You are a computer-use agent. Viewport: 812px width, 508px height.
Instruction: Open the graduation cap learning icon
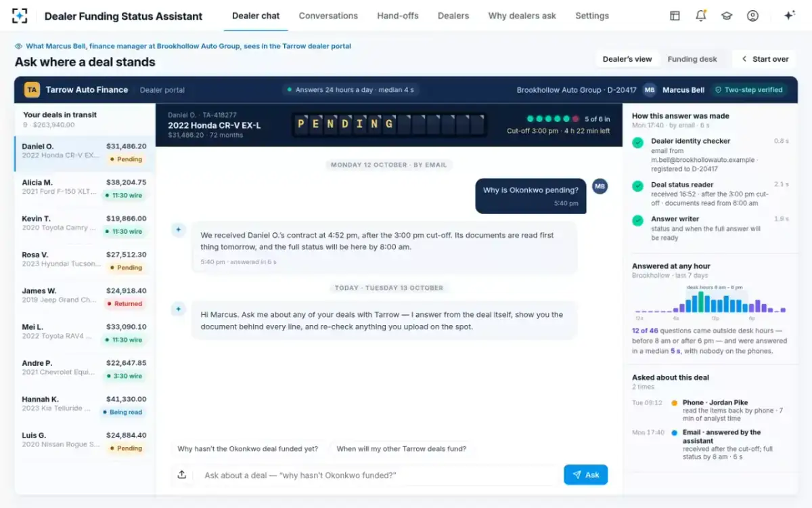point(727,16)
